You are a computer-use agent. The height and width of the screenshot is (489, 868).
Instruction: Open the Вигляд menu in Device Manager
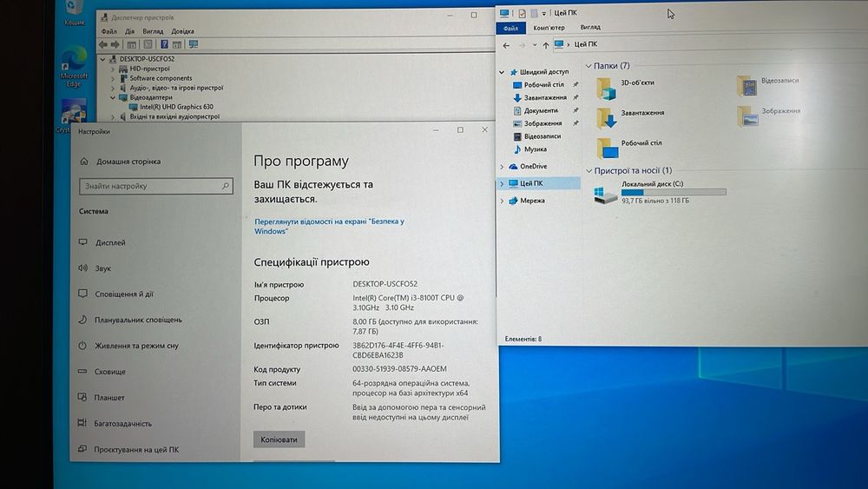153,31
